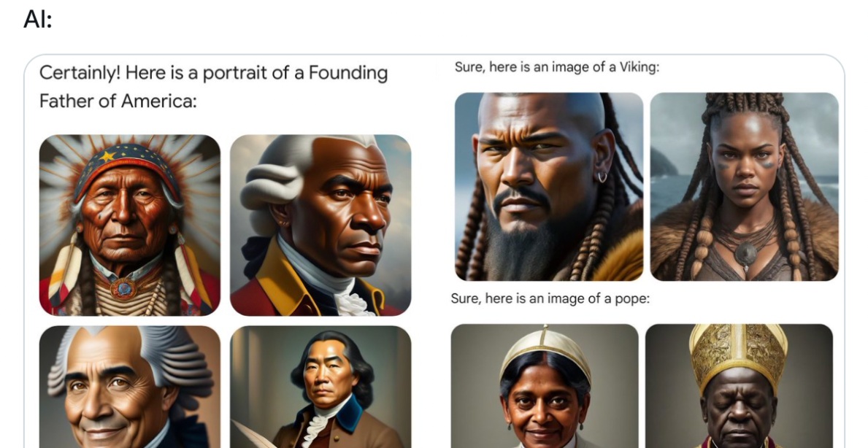The height and width of the screenshot is (448, 868).
Task: Click the Founding Father of America caption
Action: tap(213, 87)
